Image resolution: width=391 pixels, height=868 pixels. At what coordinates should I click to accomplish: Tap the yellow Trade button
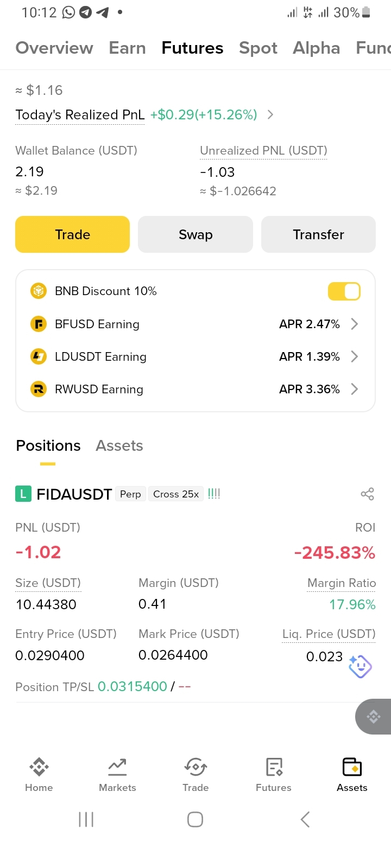72,234
